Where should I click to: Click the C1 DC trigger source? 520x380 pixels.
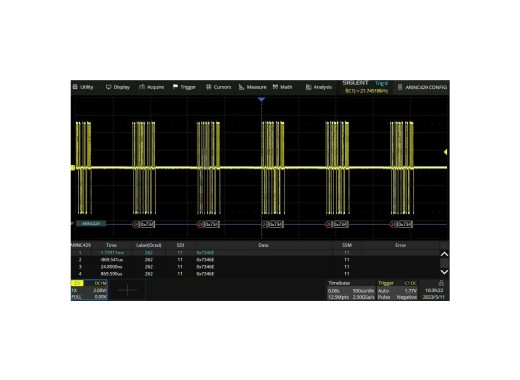coord(411,283)
